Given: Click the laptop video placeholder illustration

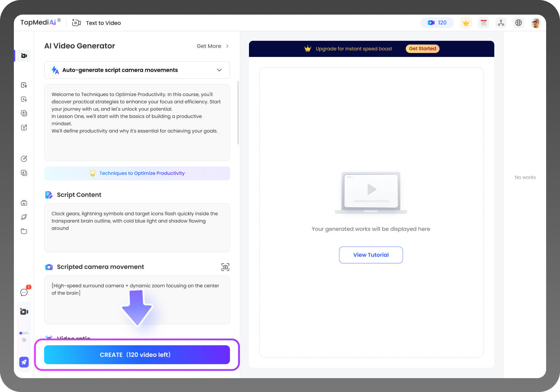Looking at the screenshot, I should [371, 193].
